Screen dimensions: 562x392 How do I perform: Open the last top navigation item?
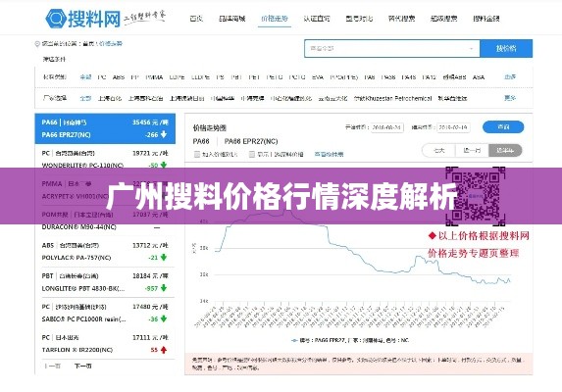click(x=486, y=19)
